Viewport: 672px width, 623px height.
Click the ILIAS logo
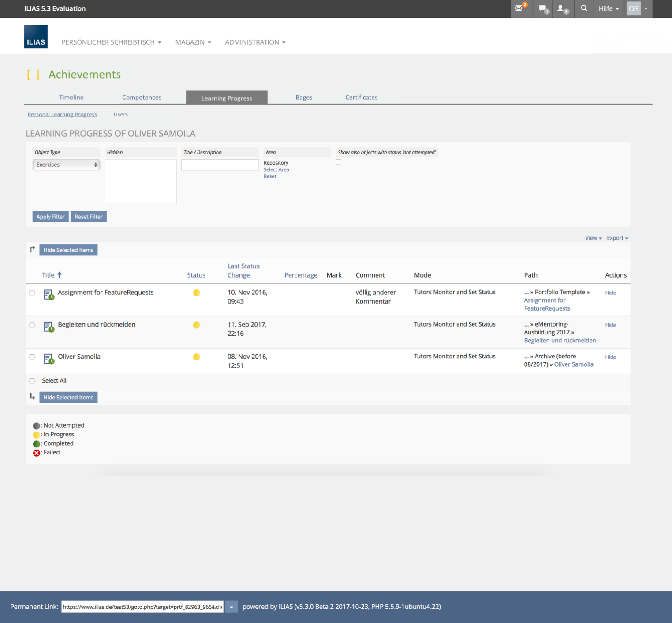tap(36, 37)
